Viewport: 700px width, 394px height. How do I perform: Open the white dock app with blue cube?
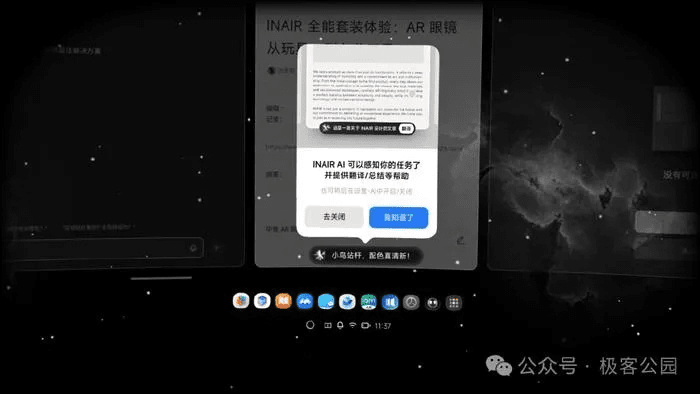tap(262, 301)
